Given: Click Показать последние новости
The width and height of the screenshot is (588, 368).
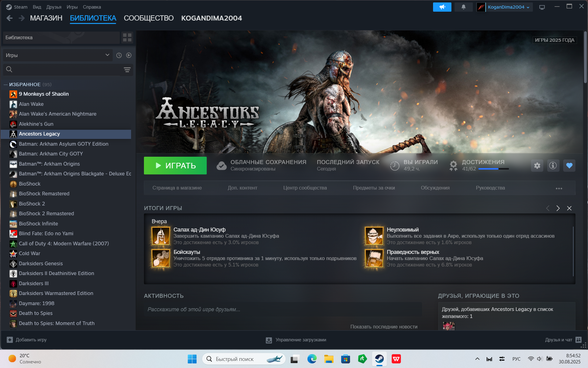Looking at the screenshot, I should click(384, 327).
